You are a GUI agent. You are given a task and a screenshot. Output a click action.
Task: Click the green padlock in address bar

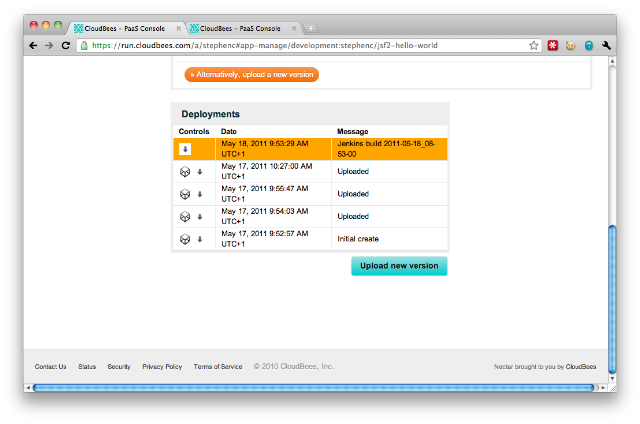click(84, 46)
